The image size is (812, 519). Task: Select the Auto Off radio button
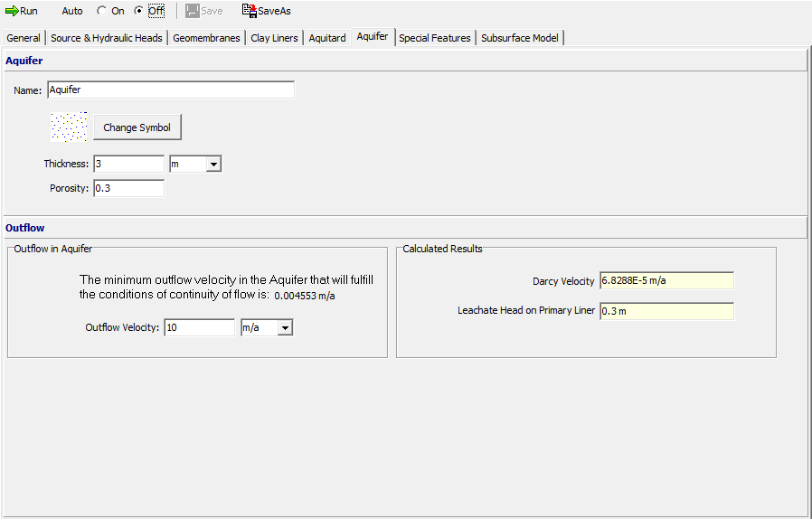(x=138, y=11)
